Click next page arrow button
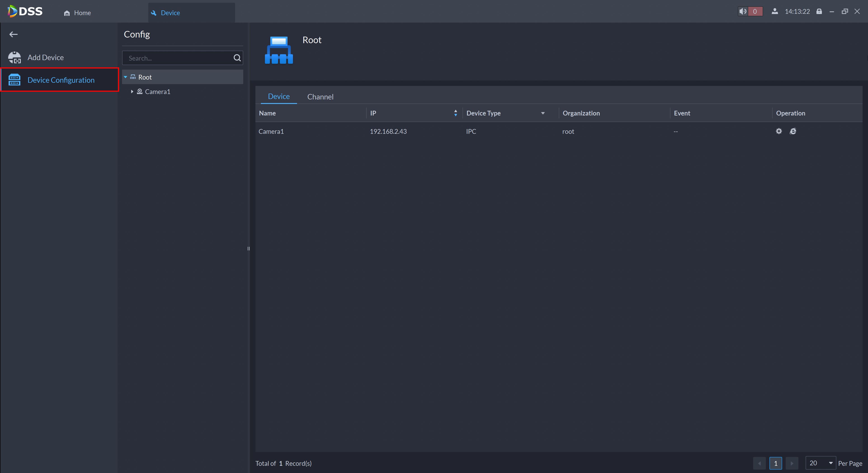868x473 pixels. (x=792, y=463)
